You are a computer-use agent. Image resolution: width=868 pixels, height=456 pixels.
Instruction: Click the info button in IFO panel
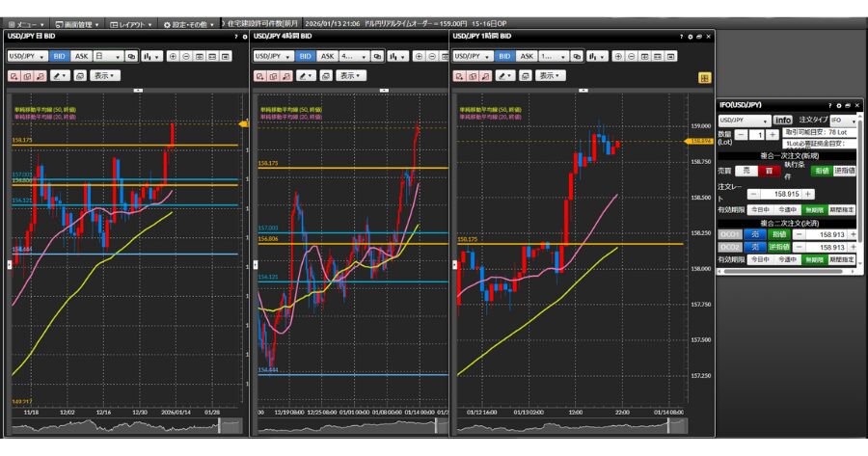[783, 121]
